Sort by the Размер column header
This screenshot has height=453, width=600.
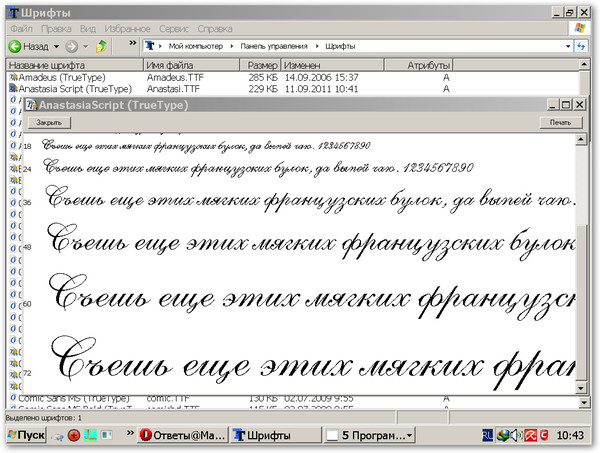[x=262, y=65]
